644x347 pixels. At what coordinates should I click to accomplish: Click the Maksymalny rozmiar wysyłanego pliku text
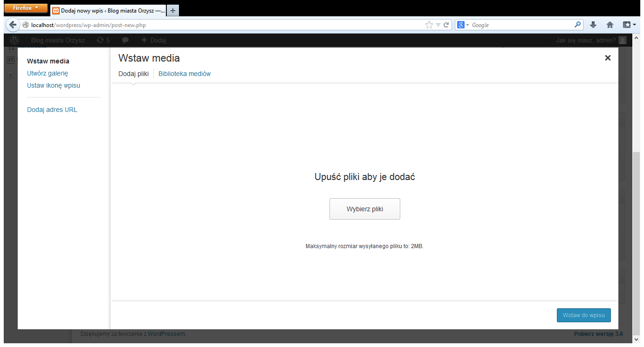(x=364, y=246)
